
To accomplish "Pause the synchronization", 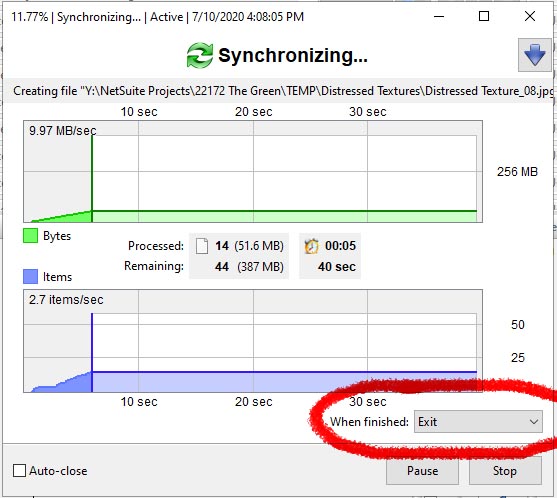I will point(422,471).
